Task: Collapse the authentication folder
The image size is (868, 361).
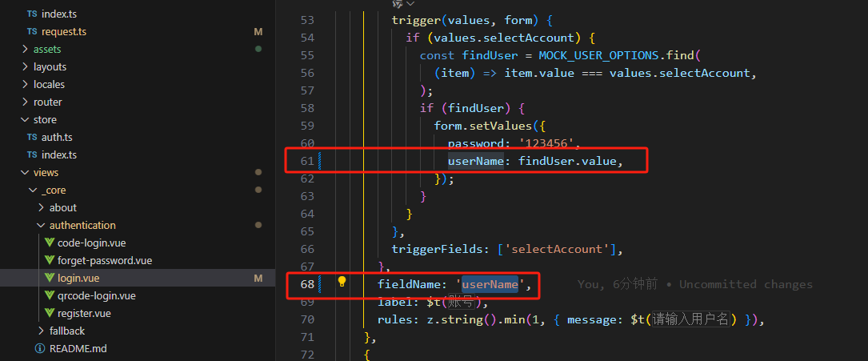Action: tap(41, 225)
